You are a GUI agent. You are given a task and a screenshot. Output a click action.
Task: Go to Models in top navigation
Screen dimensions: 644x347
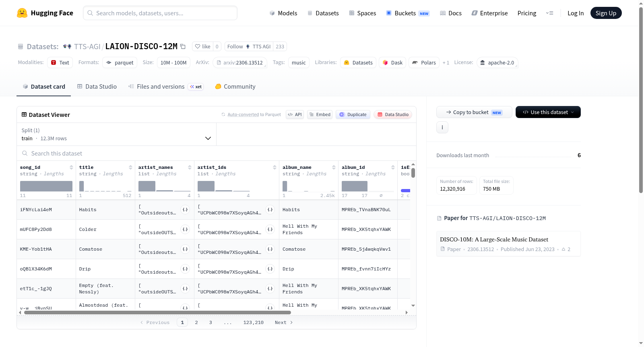pos(283,13)
